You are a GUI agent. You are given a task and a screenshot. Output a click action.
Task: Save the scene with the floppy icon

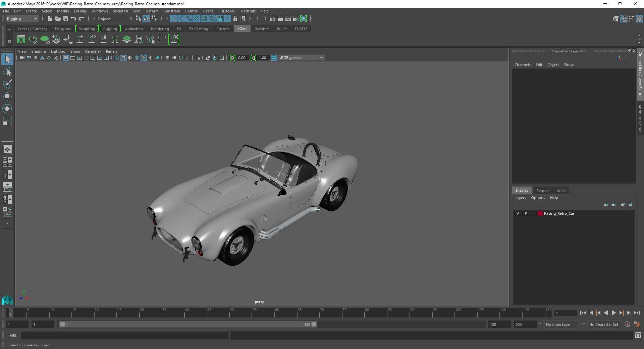tap(66, 19)
